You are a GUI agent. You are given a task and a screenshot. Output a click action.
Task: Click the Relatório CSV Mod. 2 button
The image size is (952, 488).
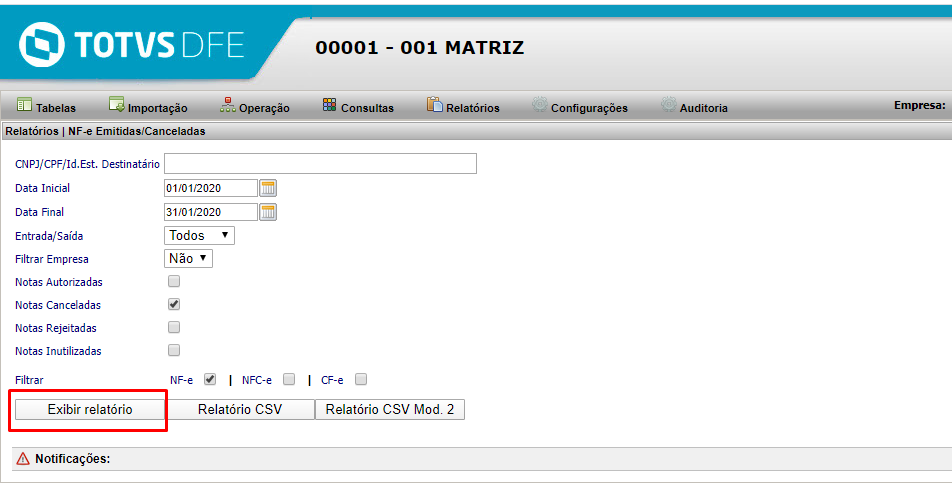click(x=390, y=410)
